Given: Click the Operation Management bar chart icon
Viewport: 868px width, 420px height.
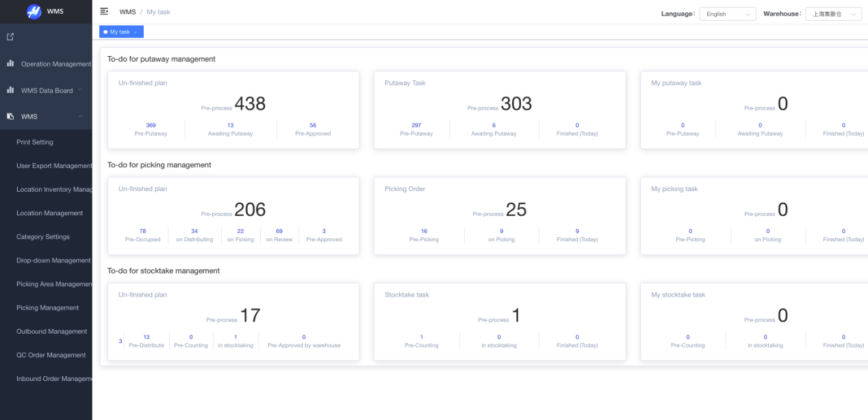Looking at the screenshot, I should pyautogui.click(x=10, y=64).
